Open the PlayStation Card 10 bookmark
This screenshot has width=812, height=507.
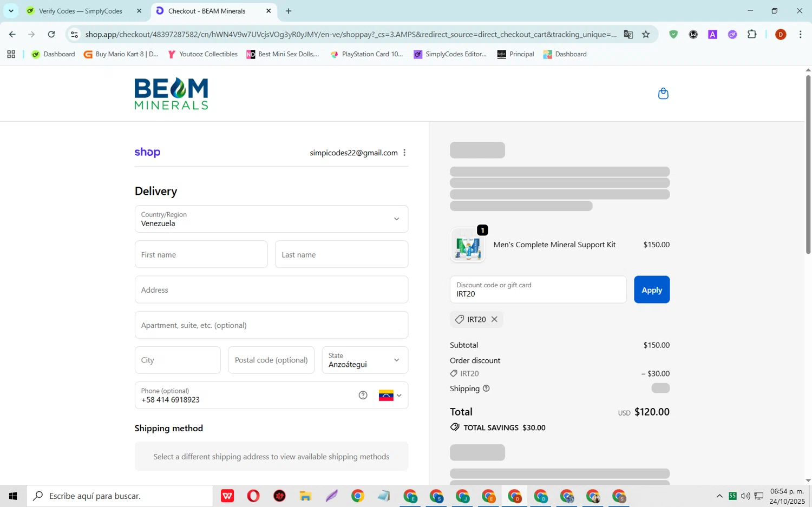coord(366,54)
